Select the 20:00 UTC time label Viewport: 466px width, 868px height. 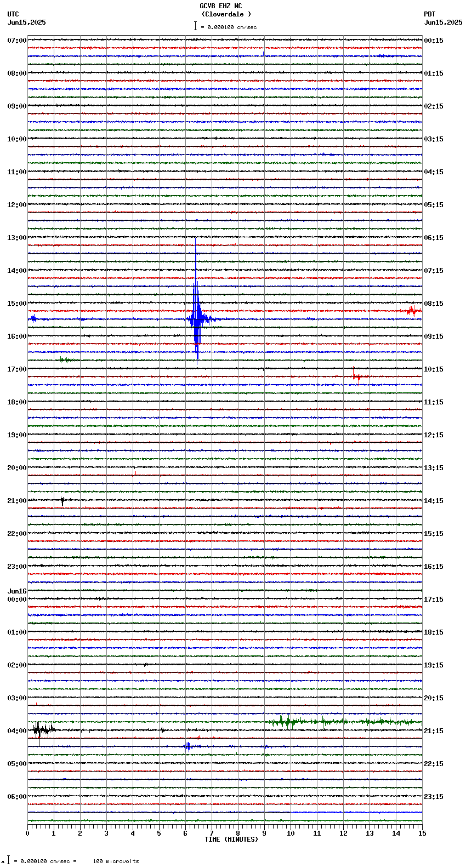pos(17,468)
